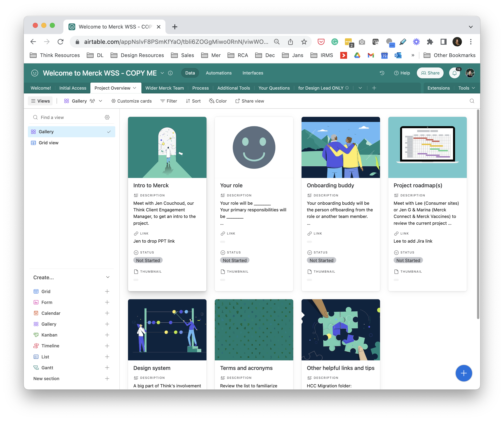The height and width of the screenshot is (421, 504).
Task: Add a new Timeline view plus
Action: (x=107, y=346)
